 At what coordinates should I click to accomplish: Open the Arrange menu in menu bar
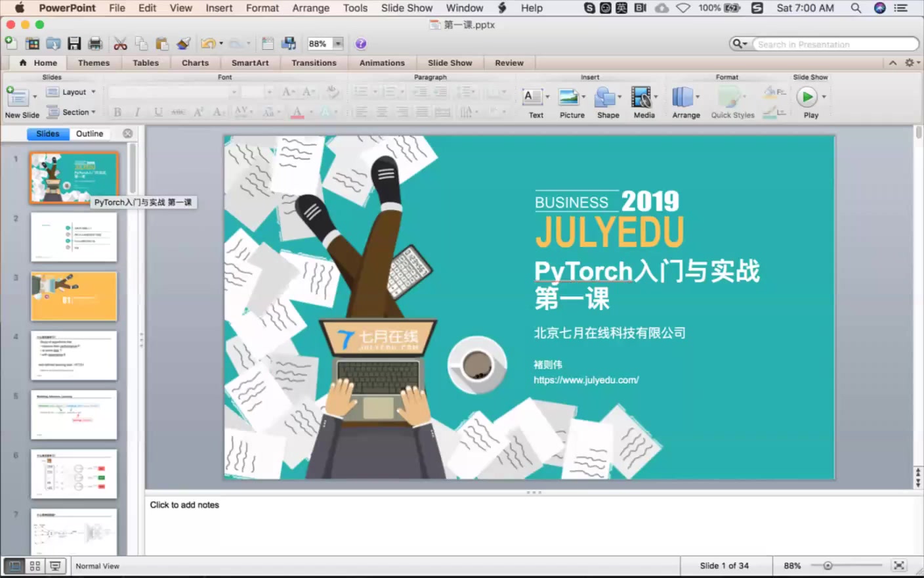(311, 8)
